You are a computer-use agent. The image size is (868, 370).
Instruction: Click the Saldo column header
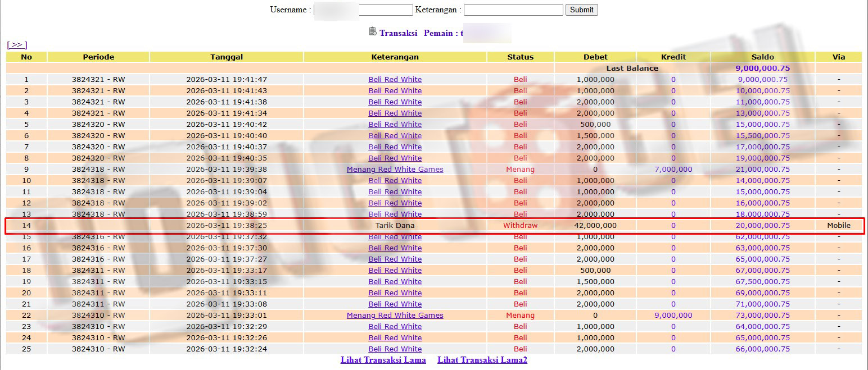(762, 57)
